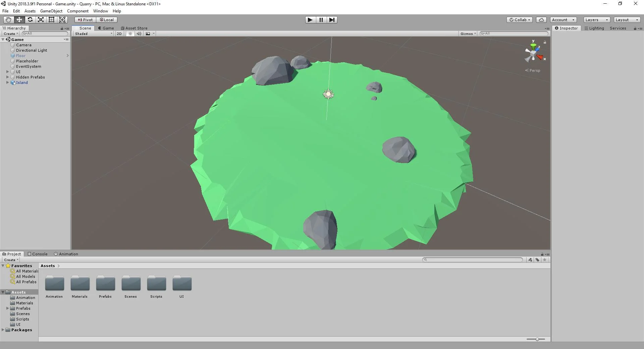Select the Directional Light object
Viewport: 644px width, 349px height.
tap(32, 50)
